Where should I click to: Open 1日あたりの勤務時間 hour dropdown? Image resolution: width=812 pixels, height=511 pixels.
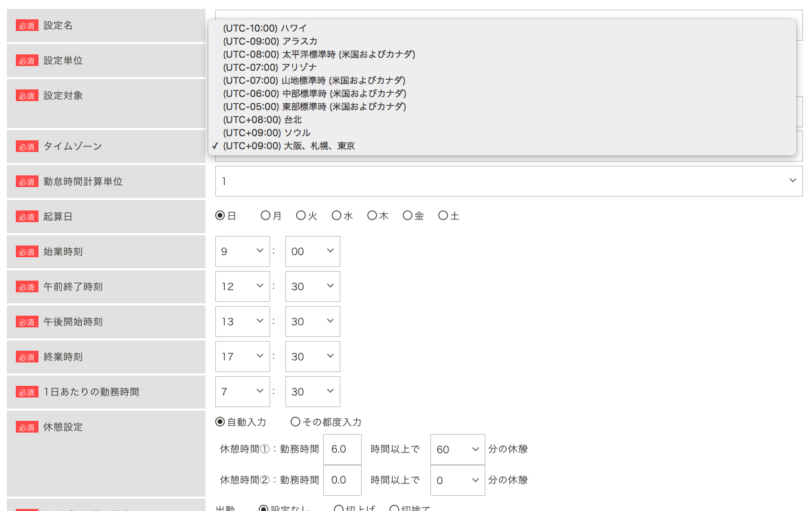pos(242,392)
